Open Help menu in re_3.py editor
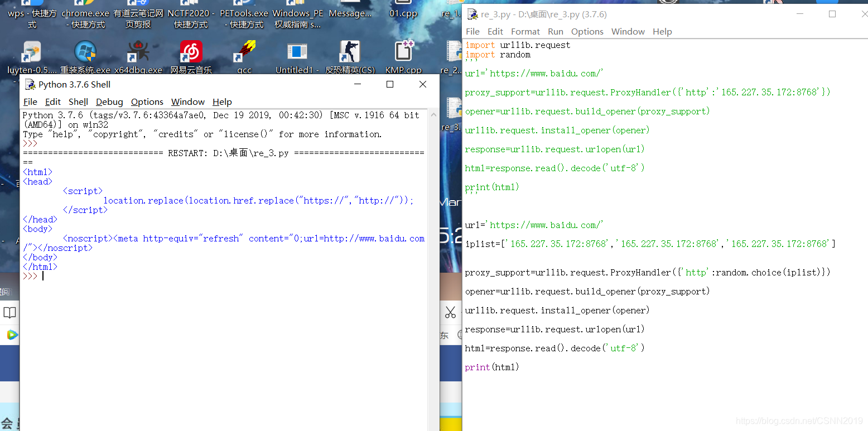868x431 pixels. (x=662, y=31)
